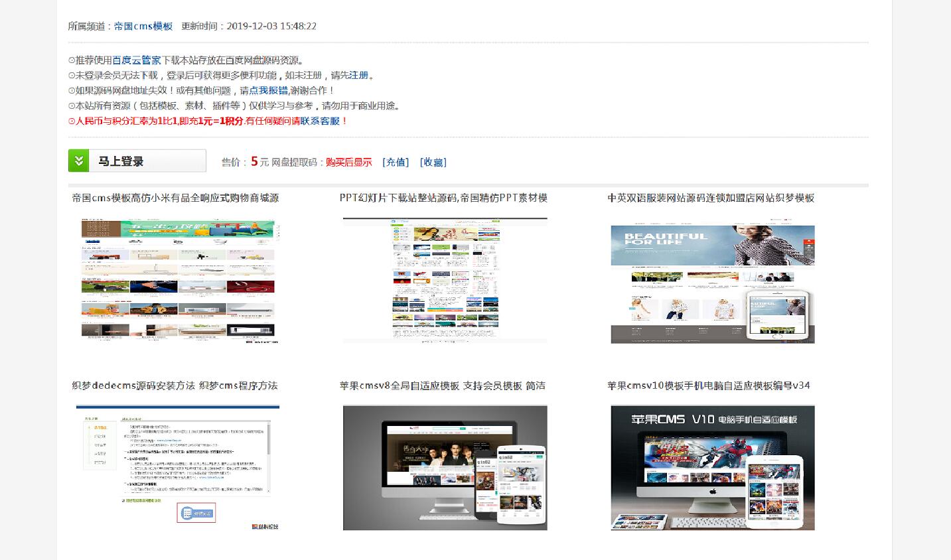
Task: Open the 高仿小米有品 shopping template title
Action: tap(175, 198)
